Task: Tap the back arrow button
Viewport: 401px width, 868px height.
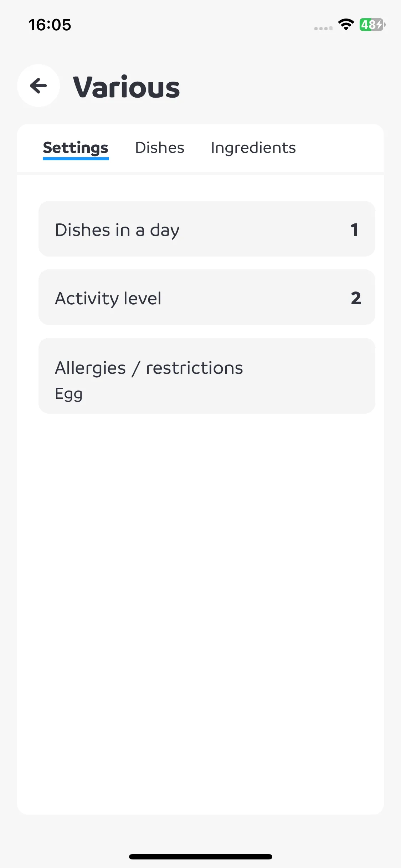Action: [38, 86]
